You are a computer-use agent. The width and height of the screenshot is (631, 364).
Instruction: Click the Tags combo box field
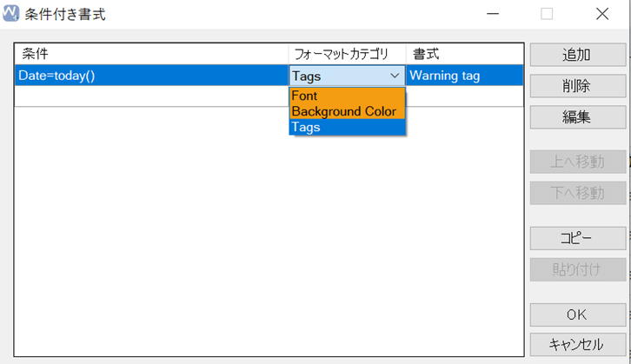[347, 76]
